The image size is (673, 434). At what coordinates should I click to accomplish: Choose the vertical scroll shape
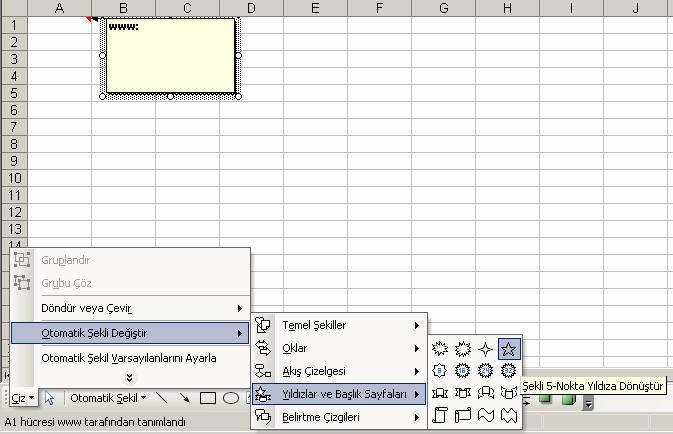[x=439, y=415]
